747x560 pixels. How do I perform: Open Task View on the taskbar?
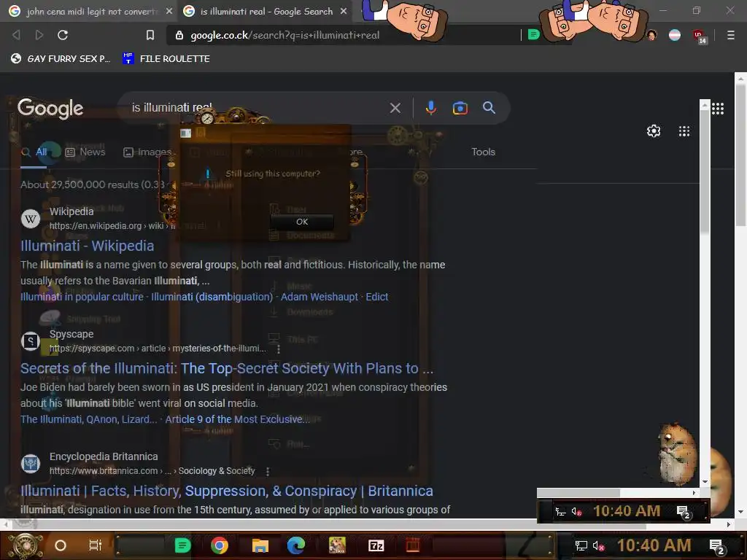coord(96,545)
